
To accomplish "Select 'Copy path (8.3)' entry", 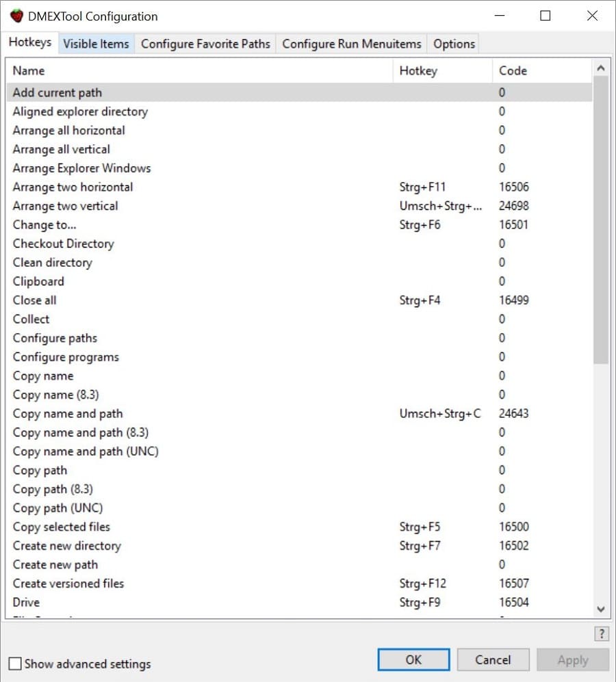I will (x=300, y=489).
